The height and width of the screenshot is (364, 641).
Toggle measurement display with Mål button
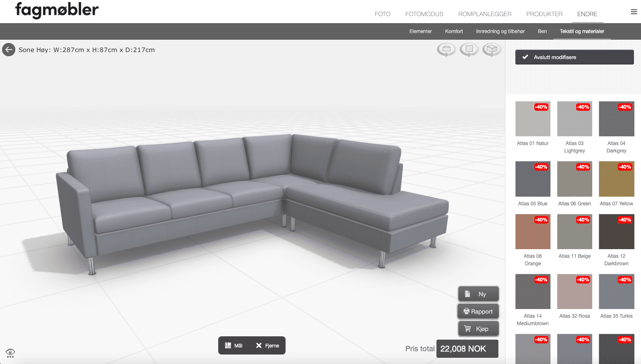(x=236, y=345)
